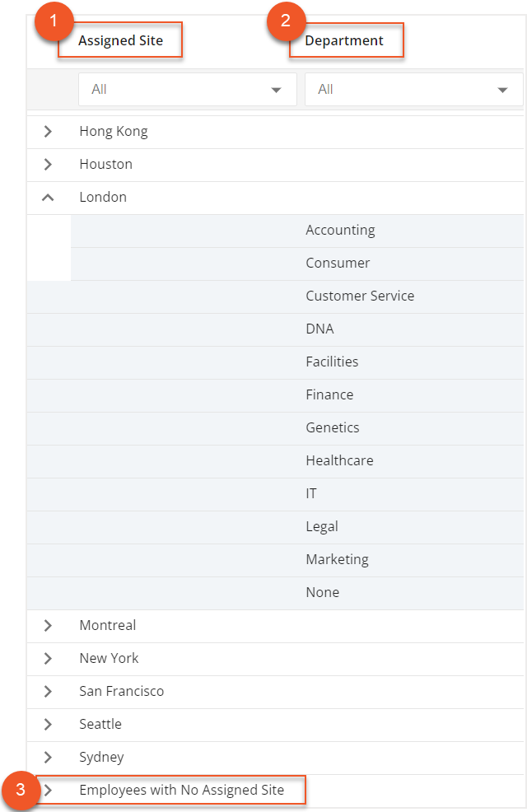
Task: Select the Healthcare department row
Action: point(339,461)
